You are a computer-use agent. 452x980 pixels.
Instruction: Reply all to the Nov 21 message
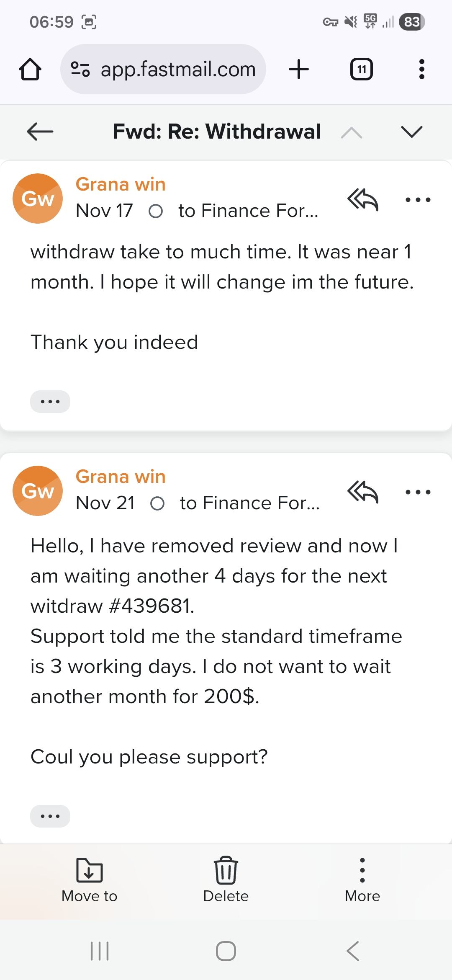[x=363, y=492]
